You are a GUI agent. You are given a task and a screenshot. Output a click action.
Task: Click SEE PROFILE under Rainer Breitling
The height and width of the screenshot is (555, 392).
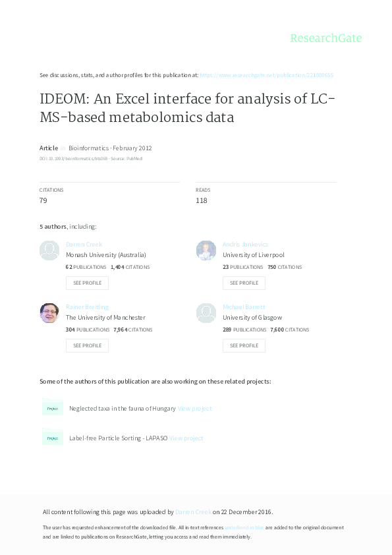point(87,345)
